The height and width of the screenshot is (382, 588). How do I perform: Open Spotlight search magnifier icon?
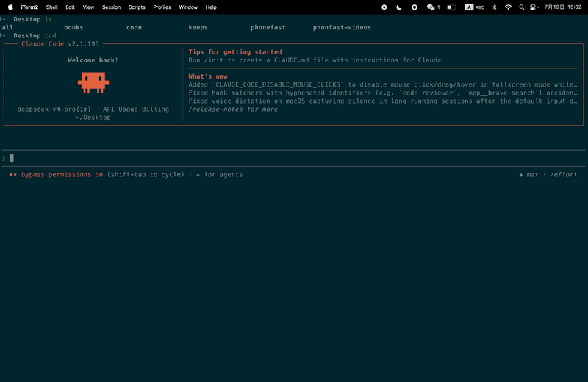point(521,7)
